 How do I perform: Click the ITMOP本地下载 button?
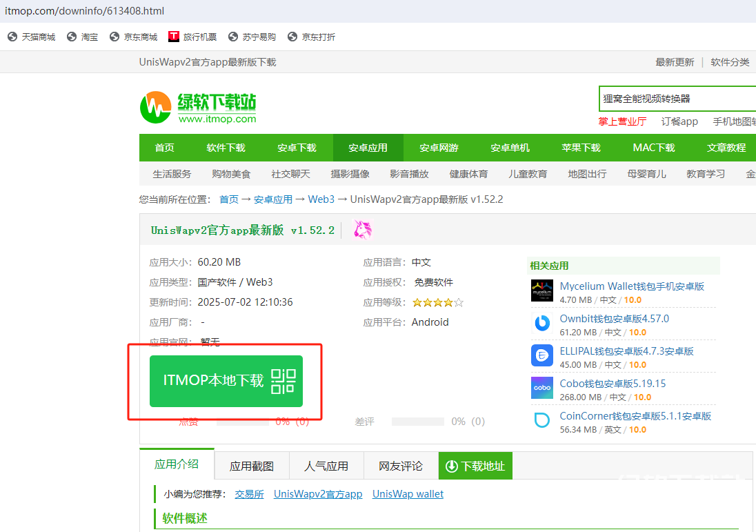pos(214,381)
